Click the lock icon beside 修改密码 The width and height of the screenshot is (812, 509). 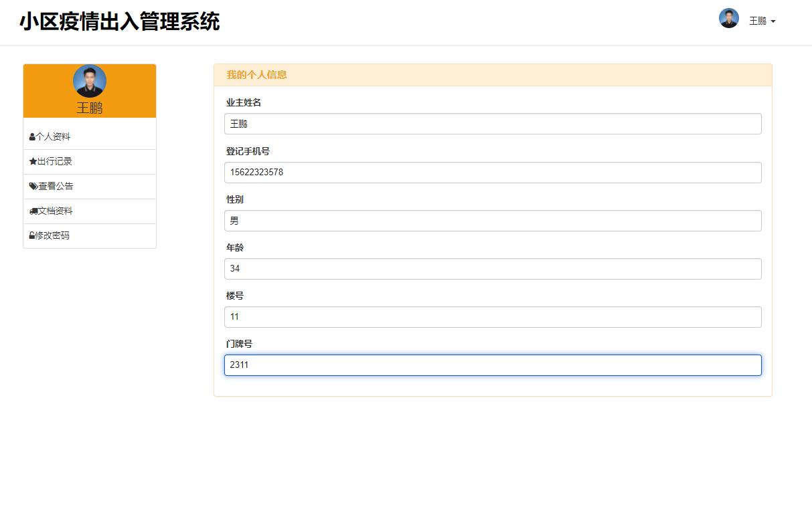click(x=31, y=235)
